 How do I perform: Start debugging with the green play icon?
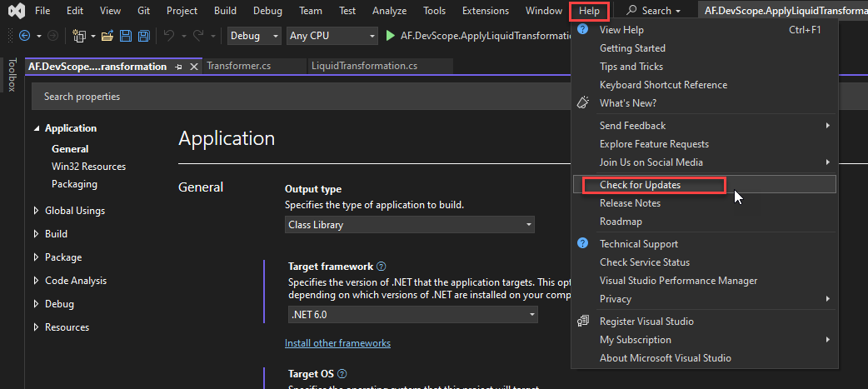pos(391,36)
